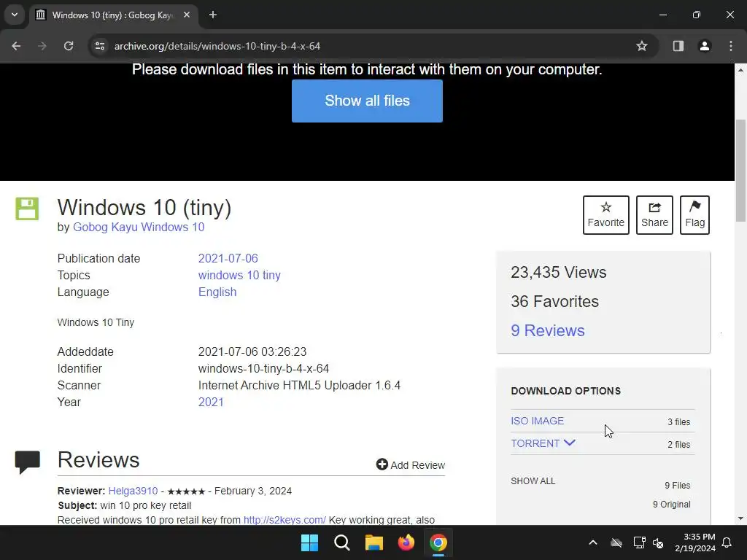747x560 pixels.
Task: Click the Reviews speech bubble icon
Action: tap(27, 462)
